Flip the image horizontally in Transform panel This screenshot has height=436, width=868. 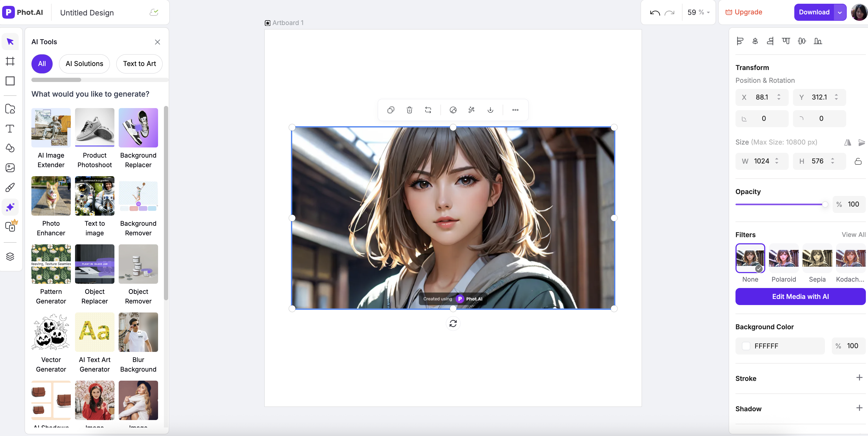click(x=848, y=142)
